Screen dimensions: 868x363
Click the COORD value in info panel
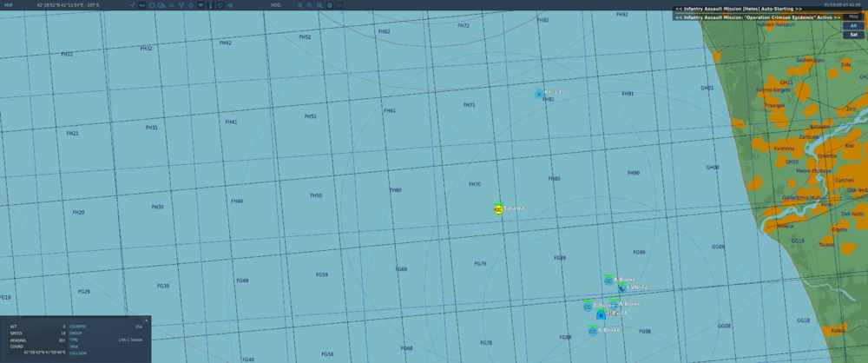pos(44,353)
